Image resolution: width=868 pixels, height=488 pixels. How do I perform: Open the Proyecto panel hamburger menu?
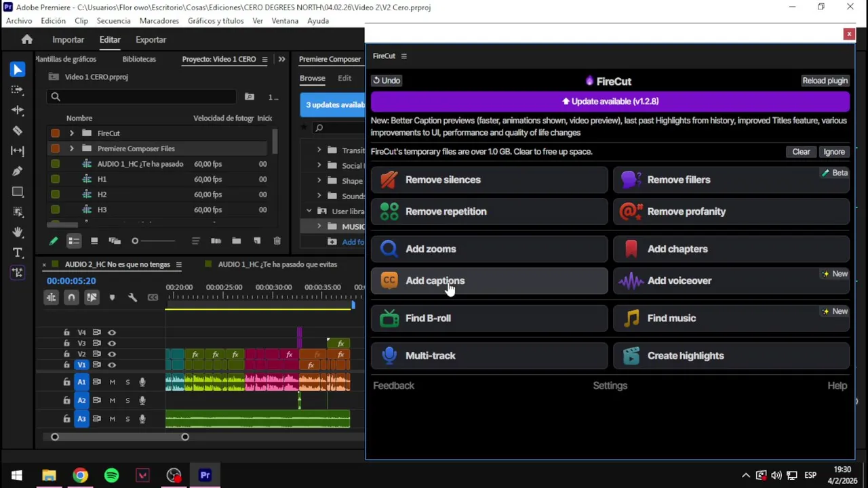264,59
